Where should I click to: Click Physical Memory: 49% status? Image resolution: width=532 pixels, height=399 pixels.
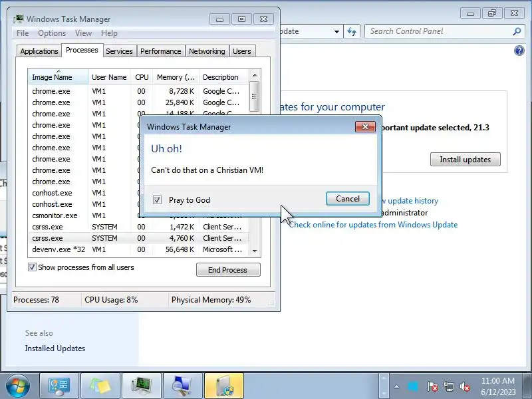[x=211, y=300]
